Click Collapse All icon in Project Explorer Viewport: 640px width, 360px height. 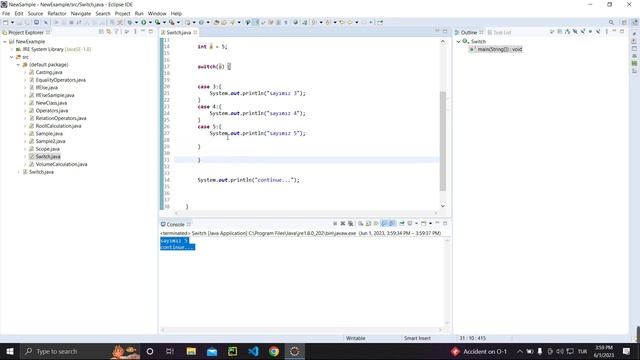coord(101,31)
